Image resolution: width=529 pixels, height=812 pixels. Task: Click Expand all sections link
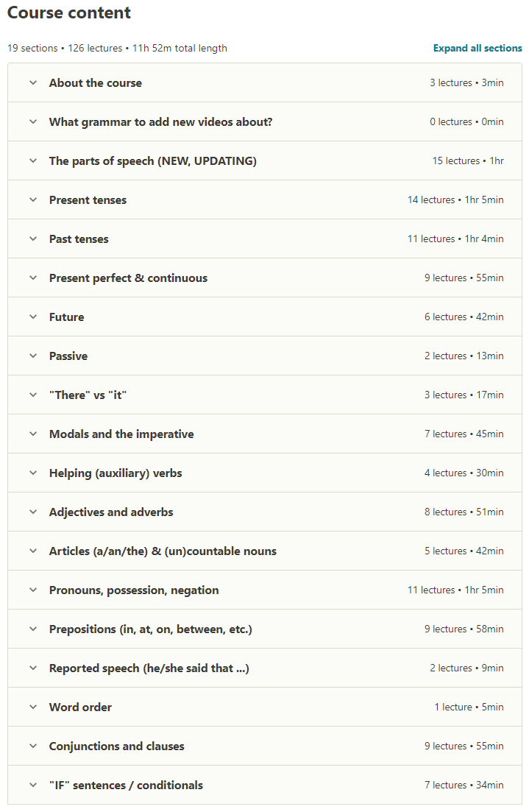click(477, 48)
